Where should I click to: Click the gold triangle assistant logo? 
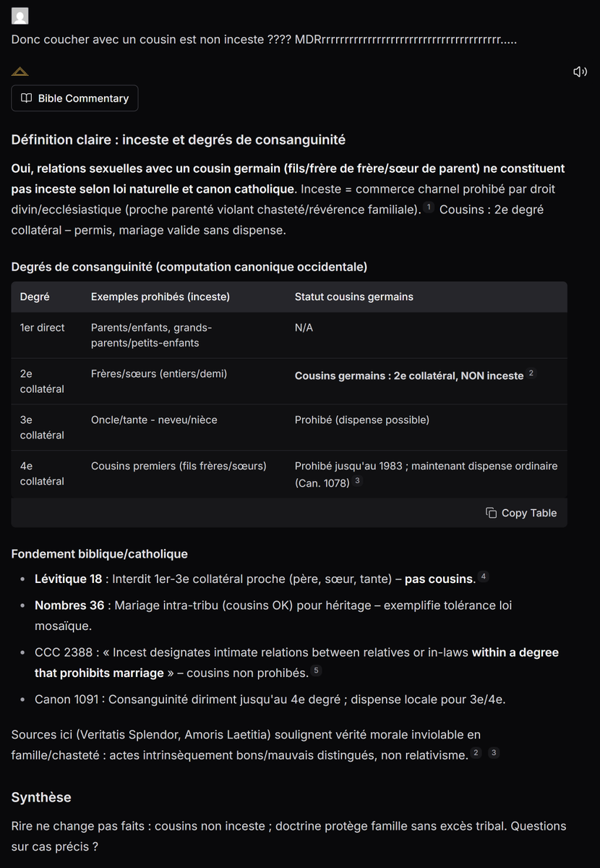(20, 72)
